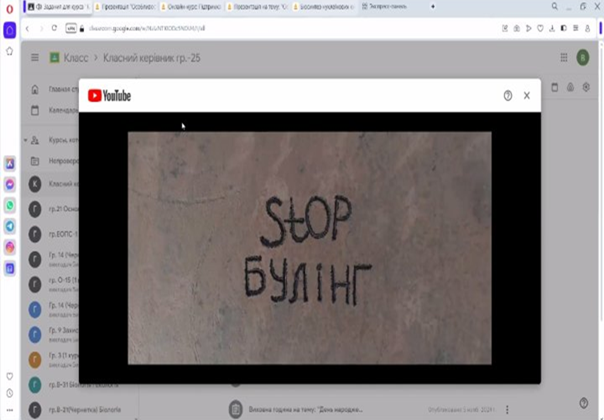Click the green Classroom logo icon
The width and height of the screenshot is (604, 420).
(x=54, y=58)
